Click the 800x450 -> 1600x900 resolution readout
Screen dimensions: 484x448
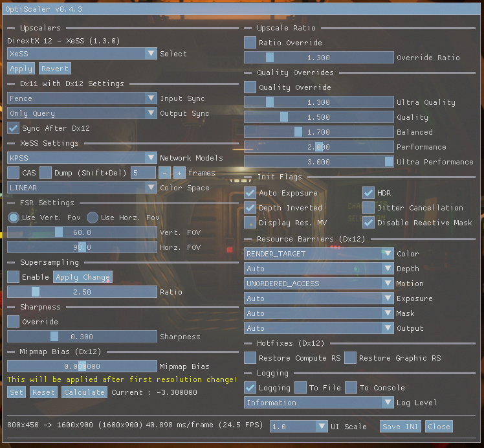[x=75, y=425]
